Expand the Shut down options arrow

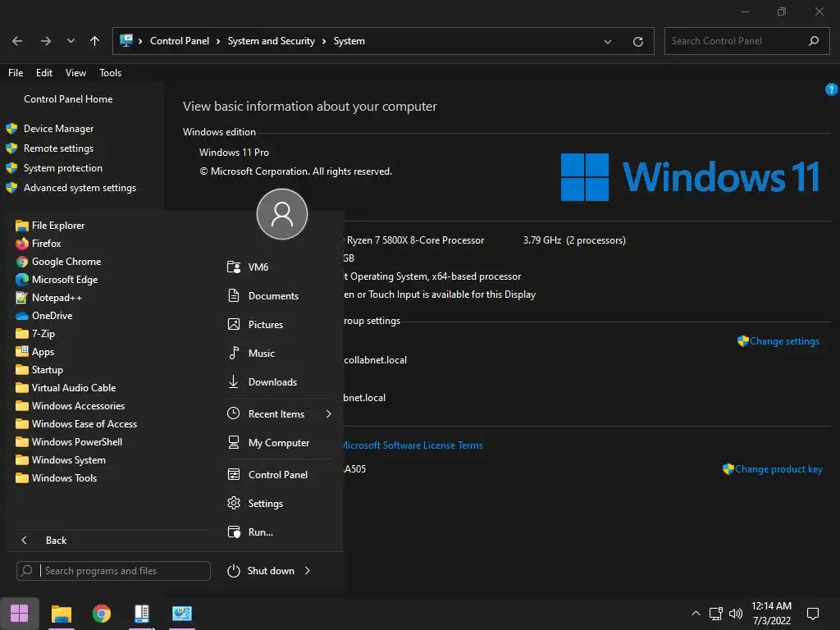pyautogui.click(x=308, y=571)
